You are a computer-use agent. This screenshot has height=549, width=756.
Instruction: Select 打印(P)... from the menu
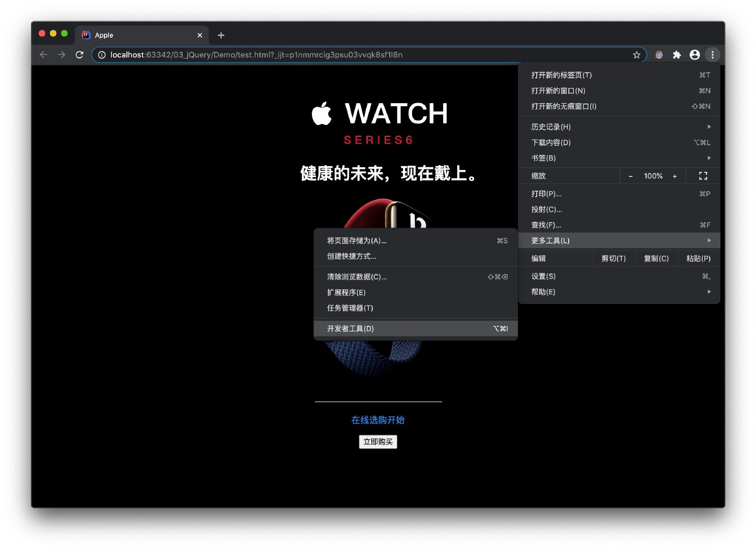tap(619, 194)
